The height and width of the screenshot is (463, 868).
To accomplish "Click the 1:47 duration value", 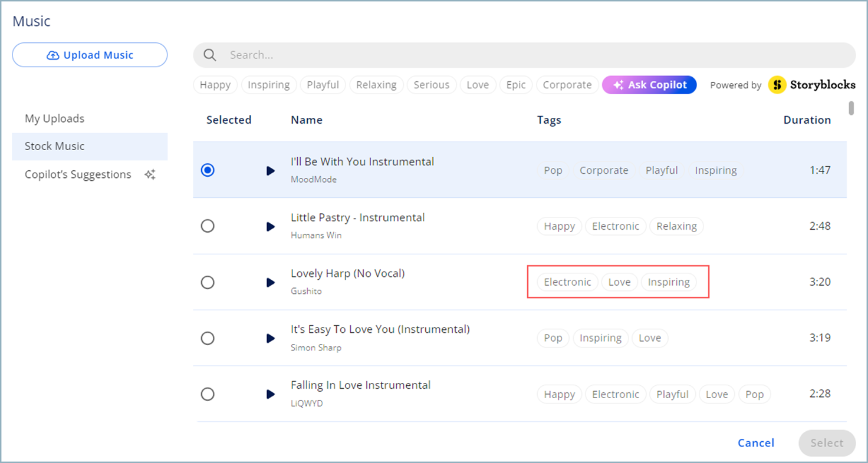I will [x=820, y=170].
